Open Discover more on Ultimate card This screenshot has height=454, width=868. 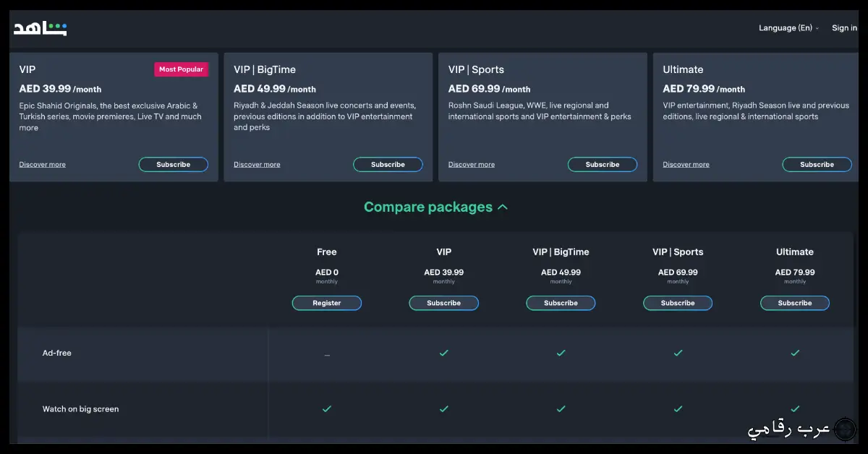[686, 165]
